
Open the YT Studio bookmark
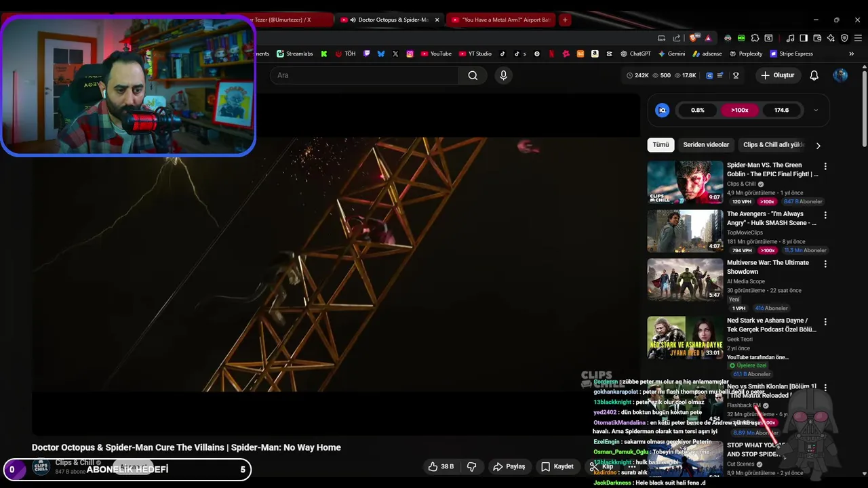(x=475, y=54)
